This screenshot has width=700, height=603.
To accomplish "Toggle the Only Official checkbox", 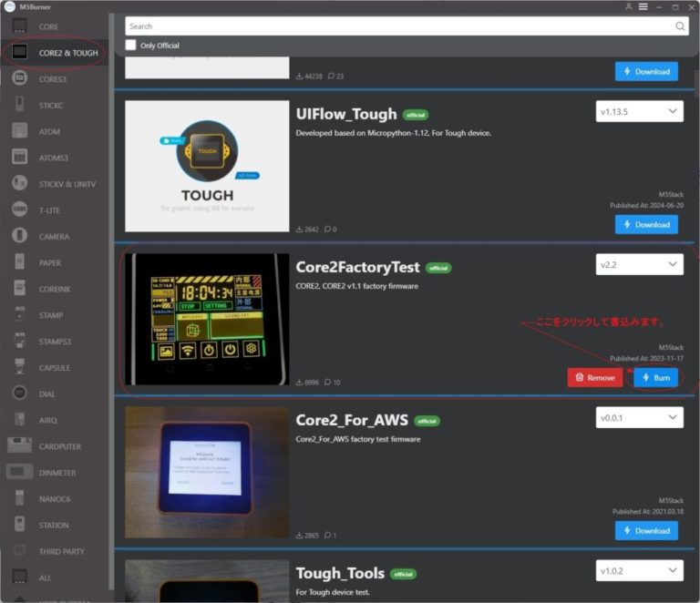I will click(x=131, y=45).
